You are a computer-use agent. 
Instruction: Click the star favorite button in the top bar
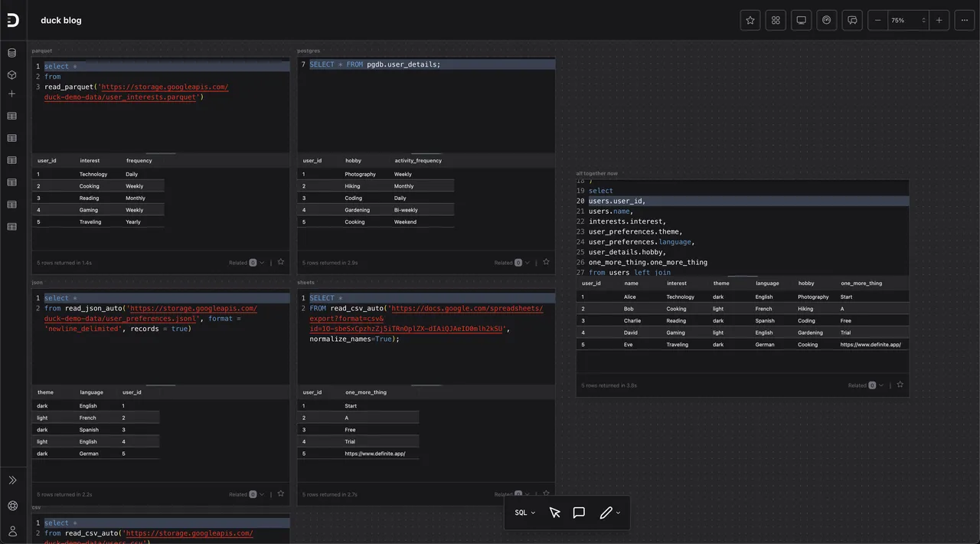point(750,21)
